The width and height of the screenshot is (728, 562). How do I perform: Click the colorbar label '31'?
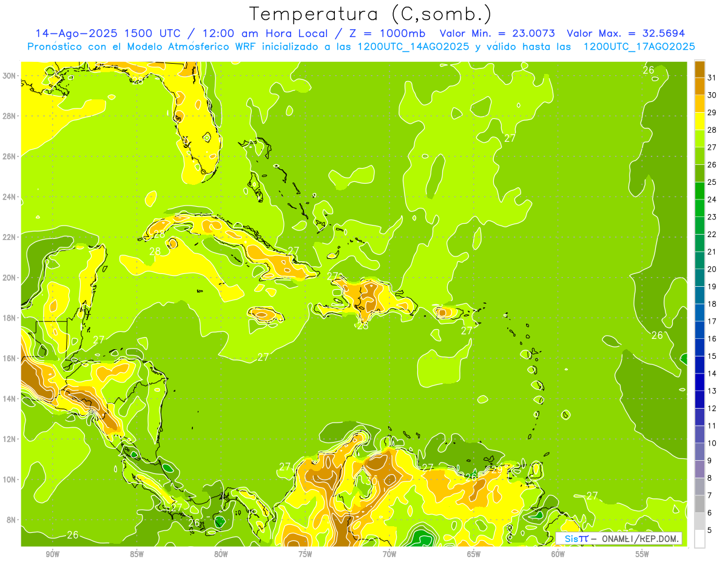[x=712, y=78]
